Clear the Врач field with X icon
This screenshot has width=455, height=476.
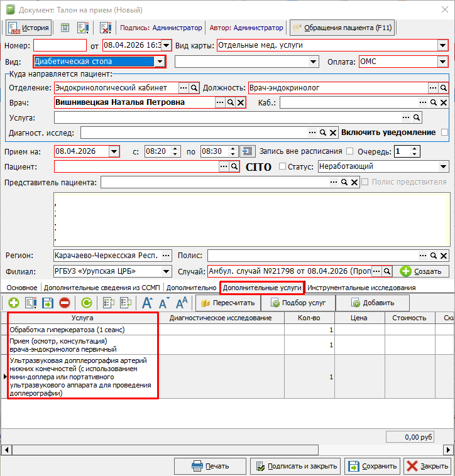click(x=240, y=102)
